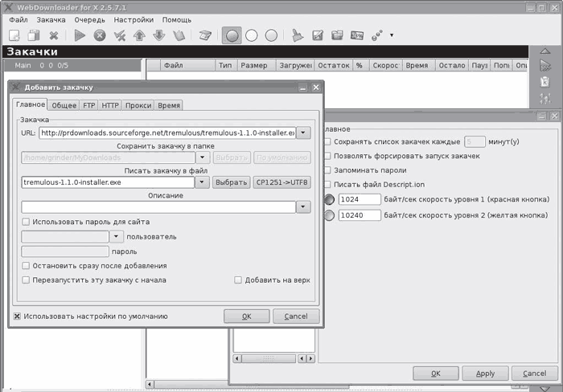Switch to the 'Прокси' tab
Screen dimensions: 563x392
click(x=138, y=105)
